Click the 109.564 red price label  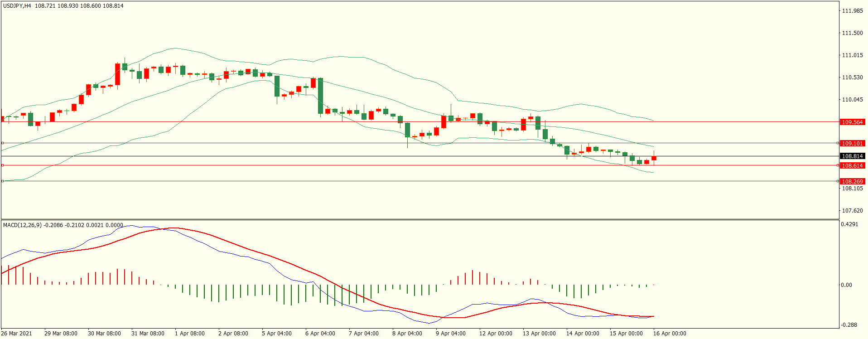coord(852,122)
